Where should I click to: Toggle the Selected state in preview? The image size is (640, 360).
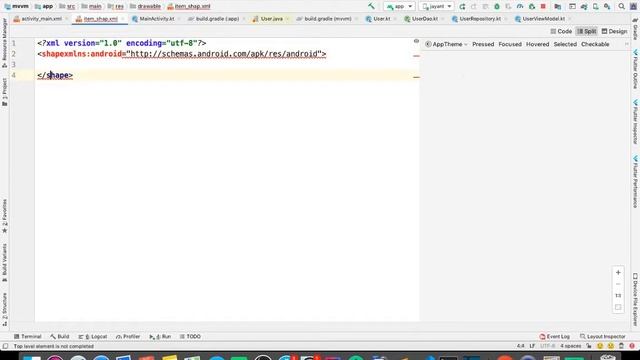tap(565, 44)
